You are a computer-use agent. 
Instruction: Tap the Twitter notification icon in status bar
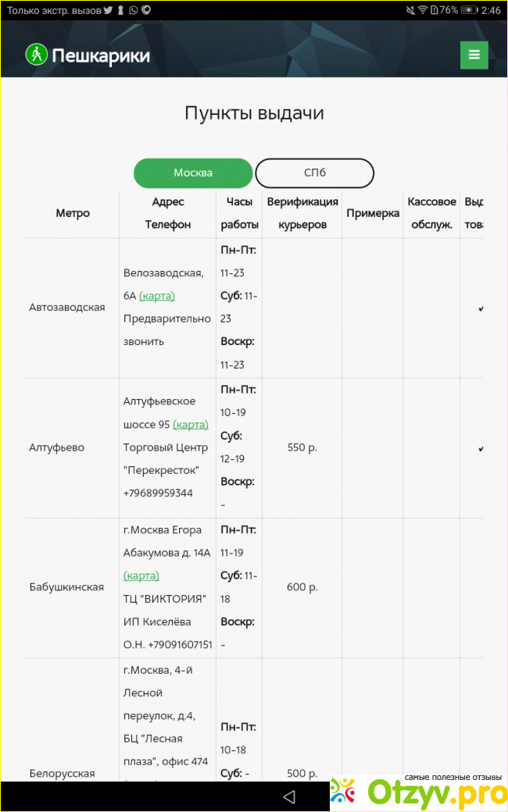(x=109, y=10)
